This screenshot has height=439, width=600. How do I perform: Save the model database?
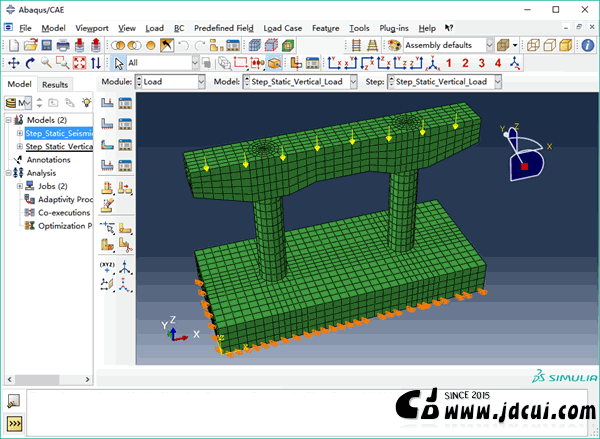47,46
